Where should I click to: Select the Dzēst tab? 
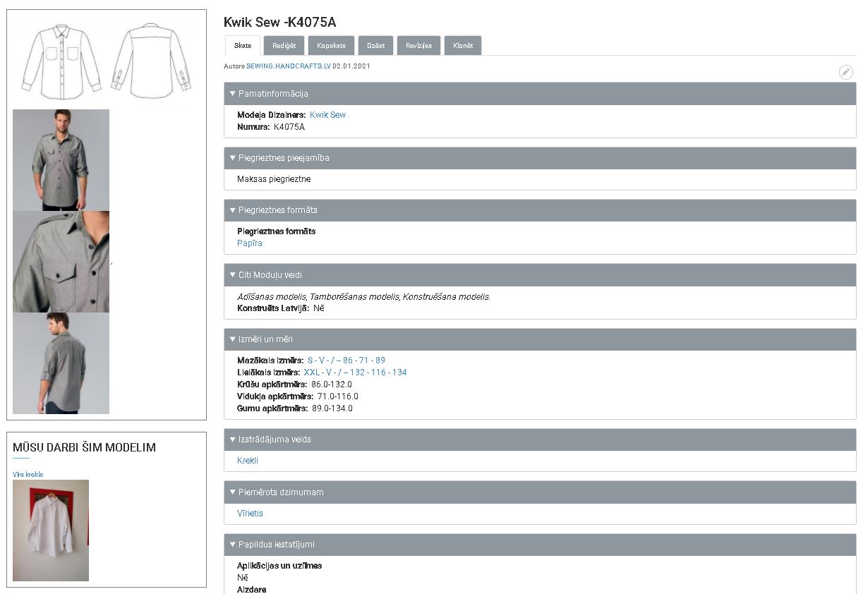[x=375, y=46]
